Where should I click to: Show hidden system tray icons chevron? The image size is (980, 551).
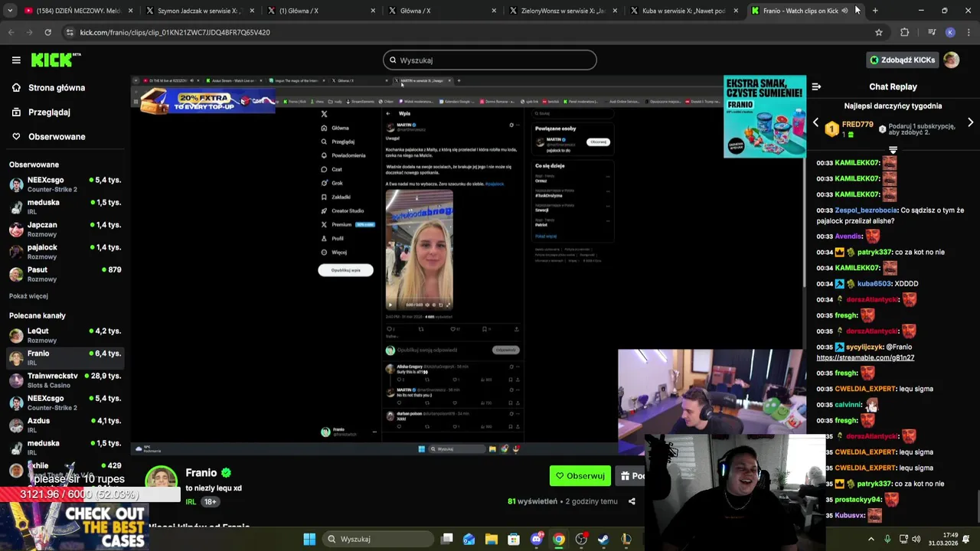tap(871, 539)
